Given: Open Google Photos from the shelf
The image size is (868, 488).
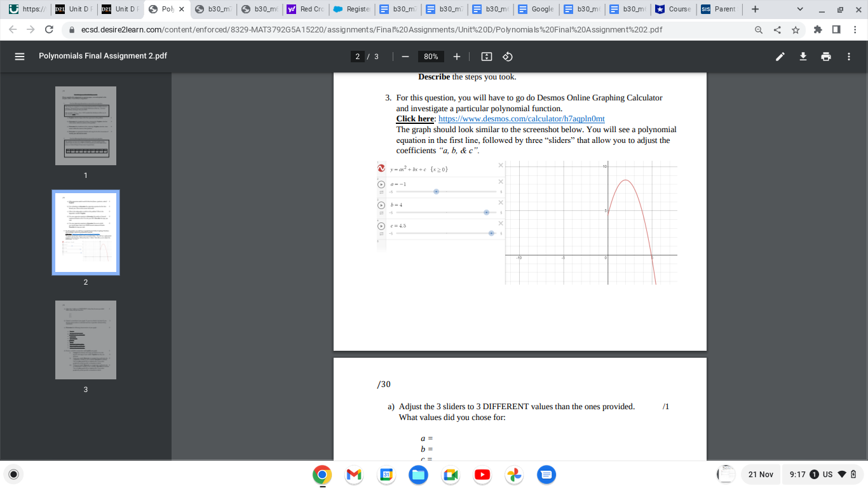Looking at the screenshot, I should (514, 475).
